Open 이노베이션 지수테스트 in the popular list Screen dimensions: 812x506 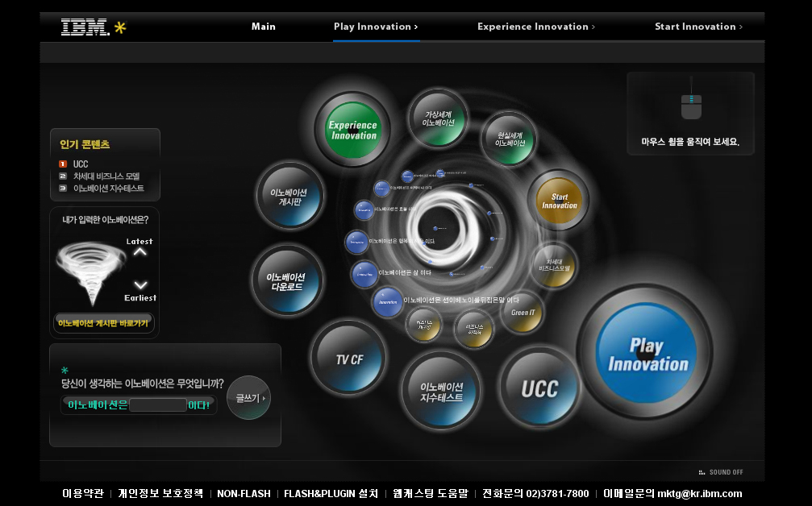[x=108, y=189]
